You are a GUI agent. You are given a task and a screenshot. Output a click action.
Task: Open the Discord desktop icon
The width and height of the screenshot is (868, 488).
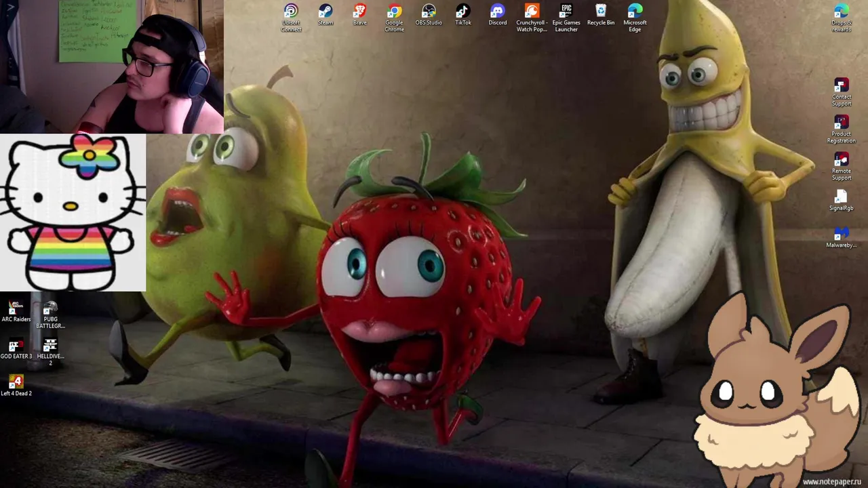pyautogui.click(x=498, y=15)
